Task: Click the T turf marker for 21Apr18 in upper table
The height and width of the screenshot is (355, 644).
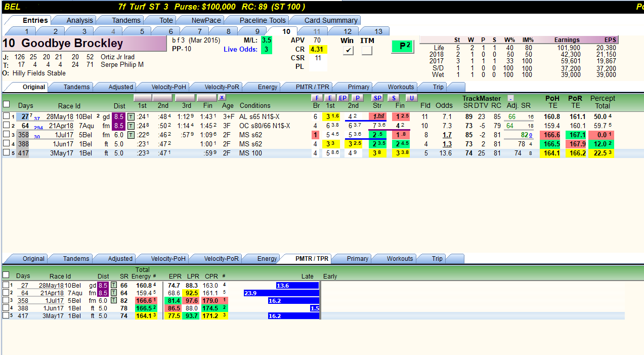Action: pos(131,126)
